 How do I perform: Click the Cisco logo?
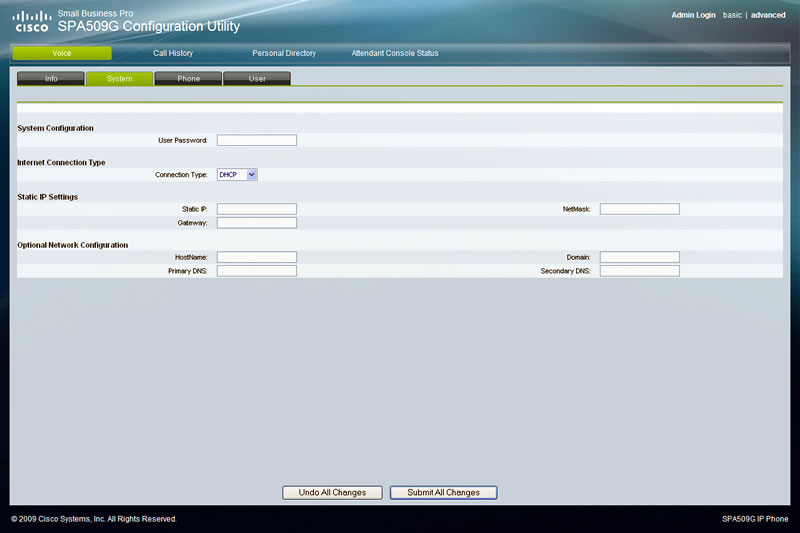tap(32, 22)
